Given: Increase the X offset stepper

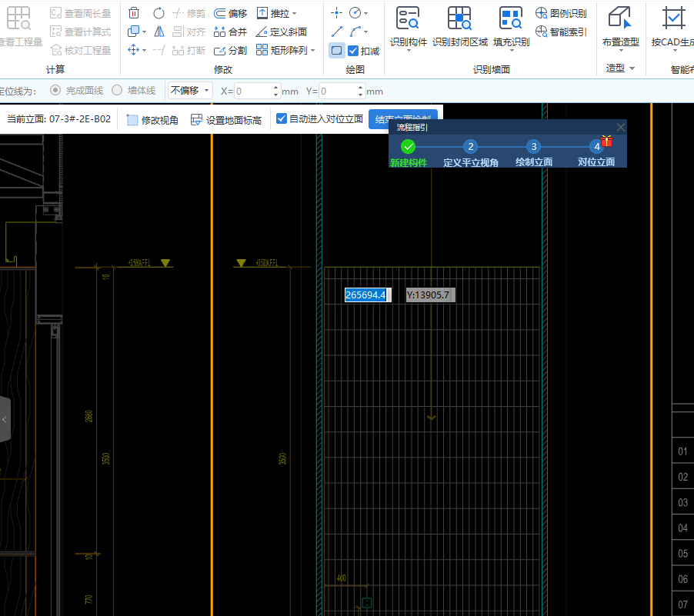Looking at the screenshot, I should coord(276,87).
